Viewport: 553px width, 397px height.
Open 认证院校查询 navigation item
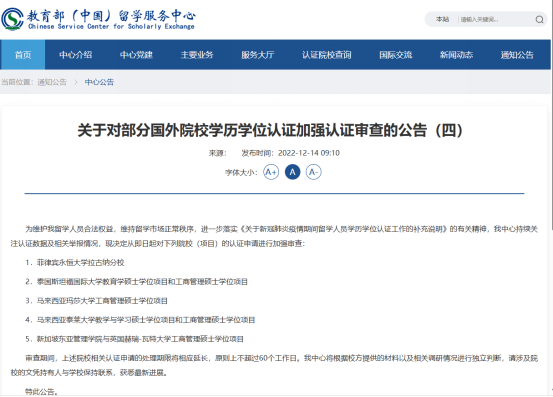tap(327, 55)
